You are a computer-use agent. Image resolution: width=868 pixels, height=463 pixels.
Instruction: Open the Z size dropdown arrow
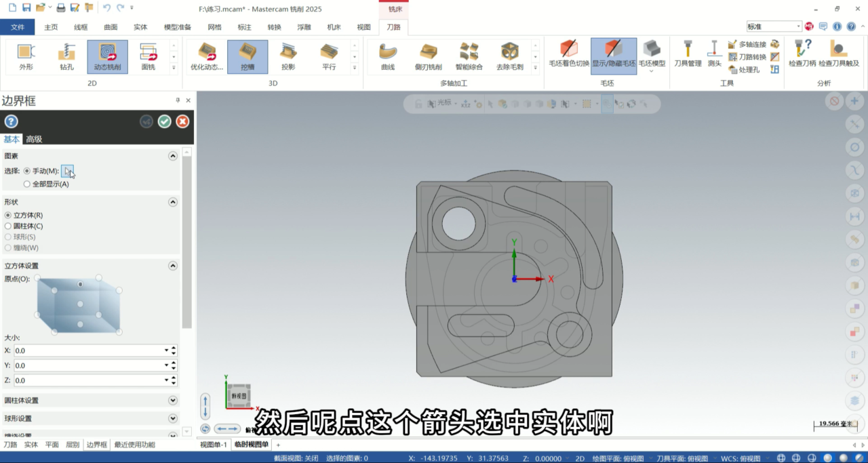[167, 380]
